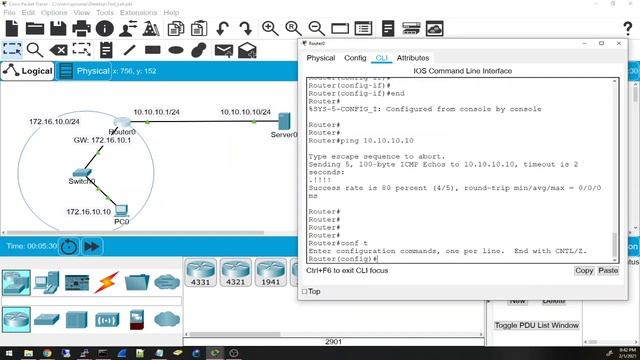The width and height of the screenshot is (640, 360).
Task: Open the Tools menu
Action: coord(105,13)
